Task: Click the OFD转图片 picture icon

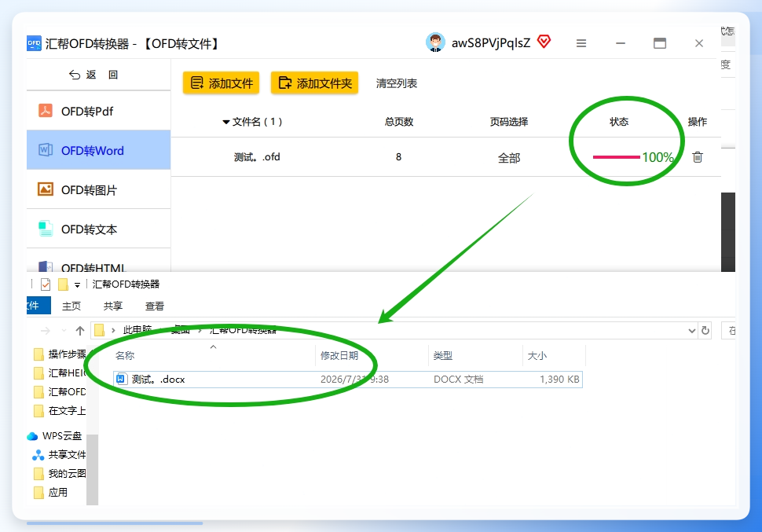Action: [x=46, y=189]
